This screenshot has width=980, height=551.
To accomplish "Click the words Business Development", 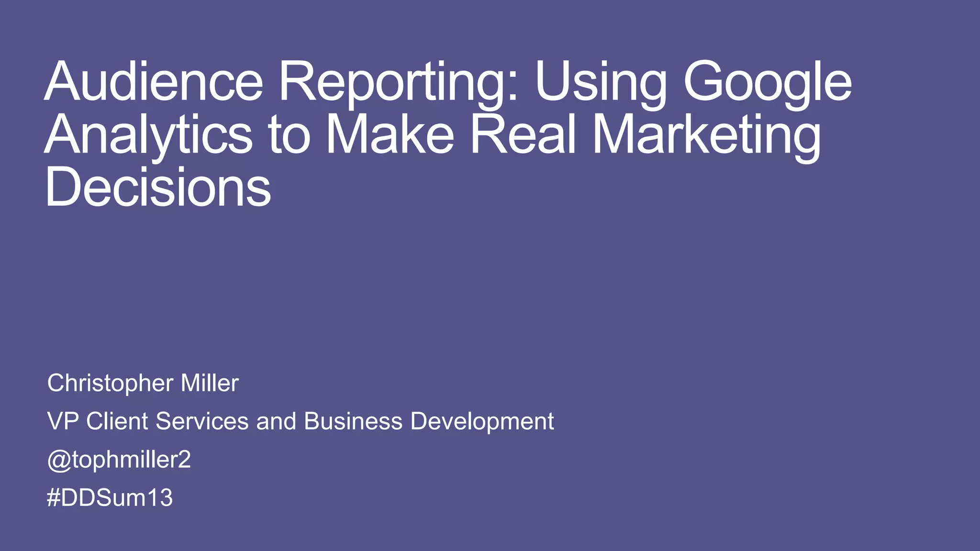I will (x=428, y=421).
